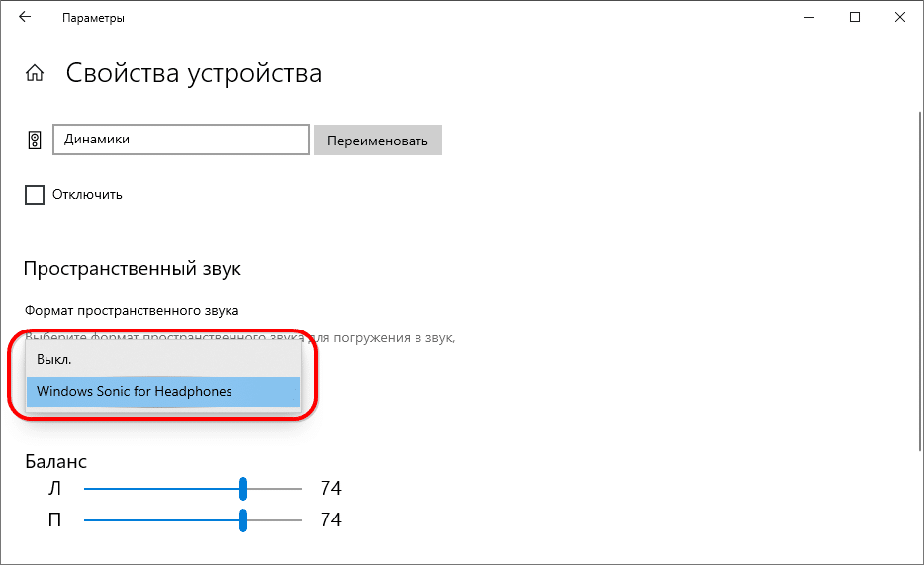Click the Свойства устройства page heading
Screen dimensions: 924x565
(193, 74)
